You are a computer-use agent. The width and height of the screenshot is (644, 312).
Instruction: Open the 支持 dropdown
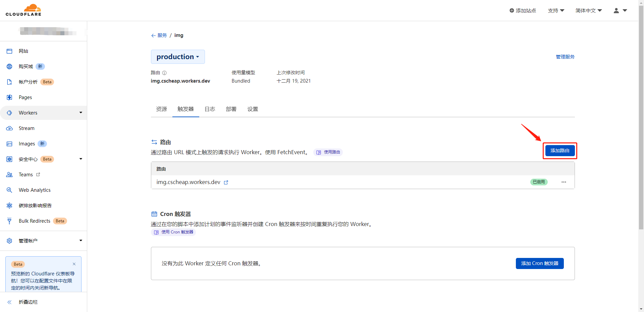tap(556, 10)
